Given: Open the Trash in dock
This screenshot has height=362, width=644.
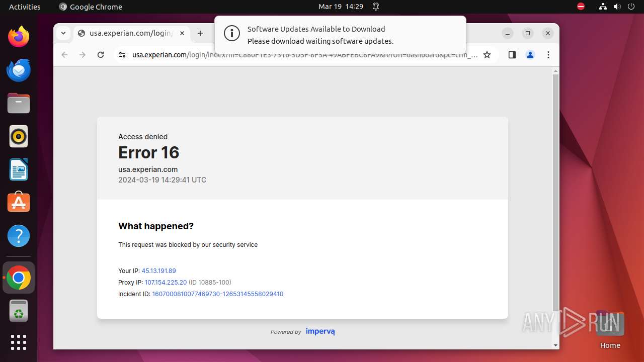Looking at the screenshot, I should coord(19,311).
